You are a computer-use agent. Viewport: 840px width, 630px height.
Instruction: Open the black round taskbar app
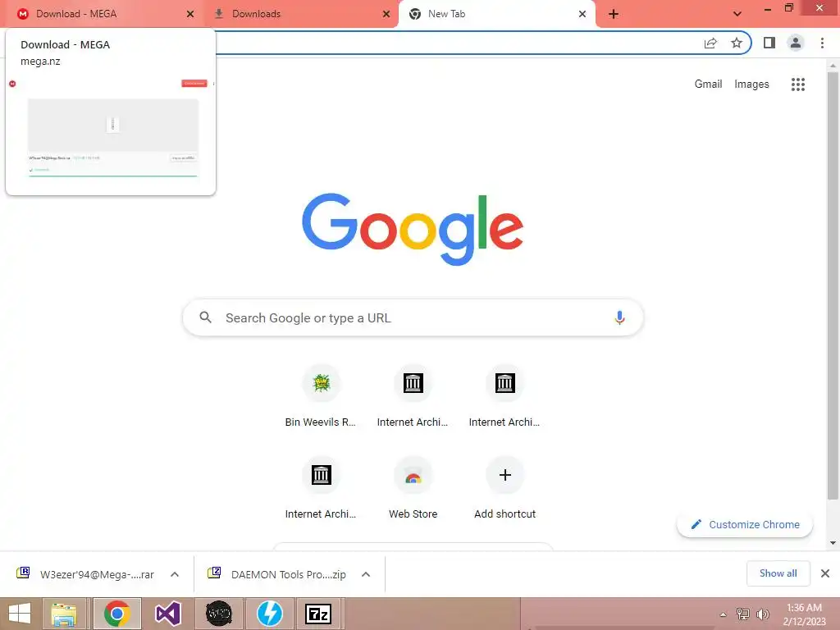(x=218, y=614)
